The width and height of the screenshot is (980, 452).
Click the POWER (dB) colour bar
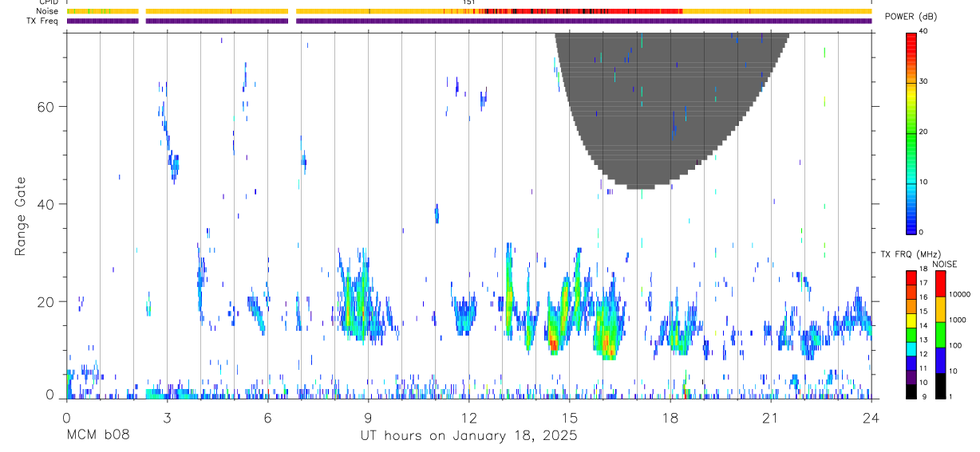point(911,132)
